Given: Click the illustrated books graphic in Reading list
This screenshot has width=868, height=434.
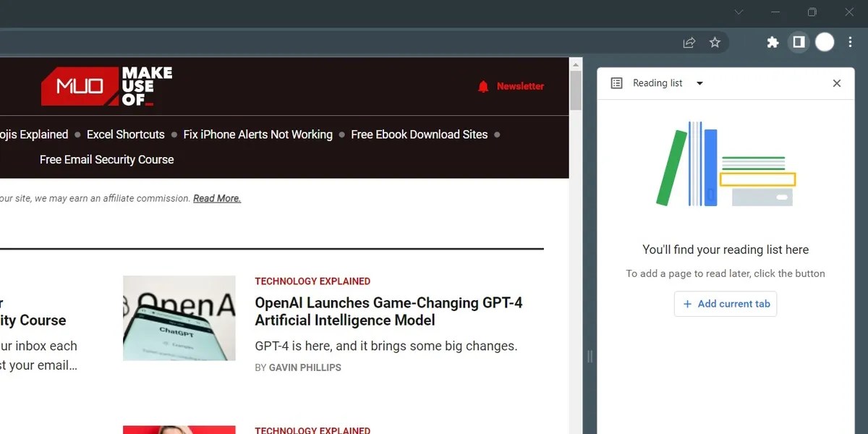Looking at the screenshot, I should [726, 164].
